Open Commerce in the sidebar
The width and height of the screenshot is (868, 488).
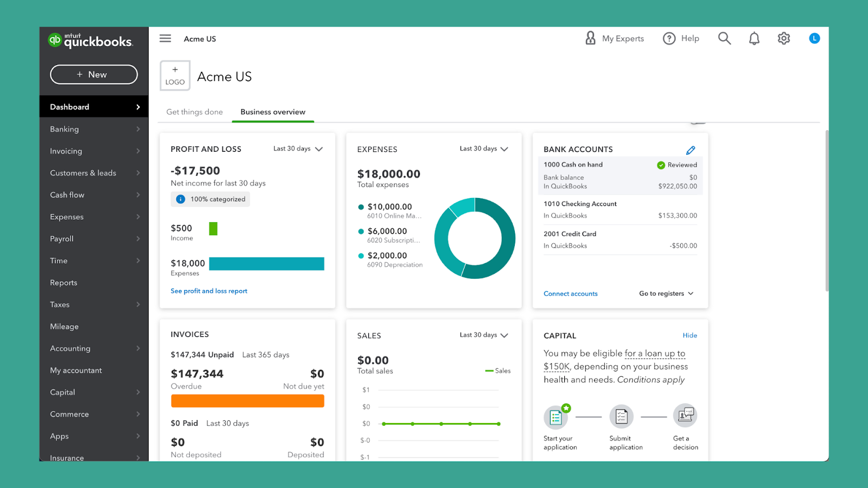click(x=94, y=414)
